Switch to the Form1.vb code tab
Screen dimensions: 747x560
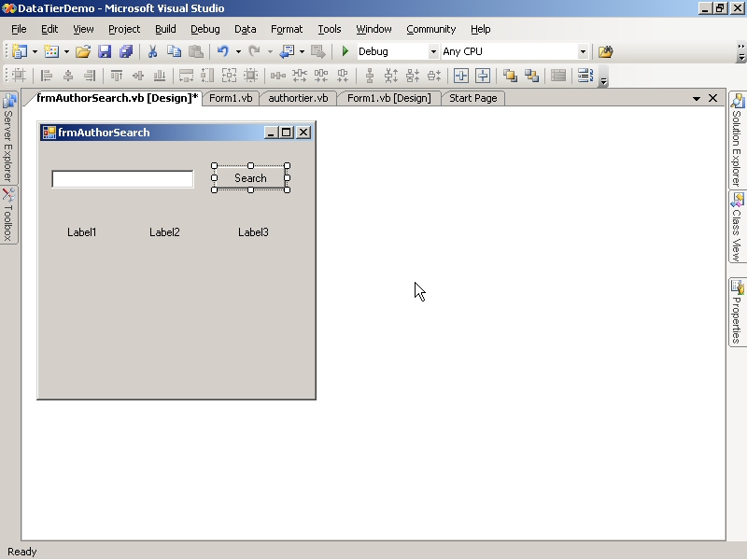click(231, 98)
